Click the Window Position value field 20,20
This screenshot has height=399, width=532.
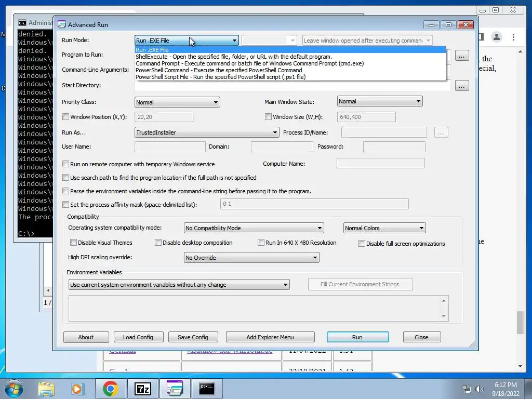[x=164, y=117]
